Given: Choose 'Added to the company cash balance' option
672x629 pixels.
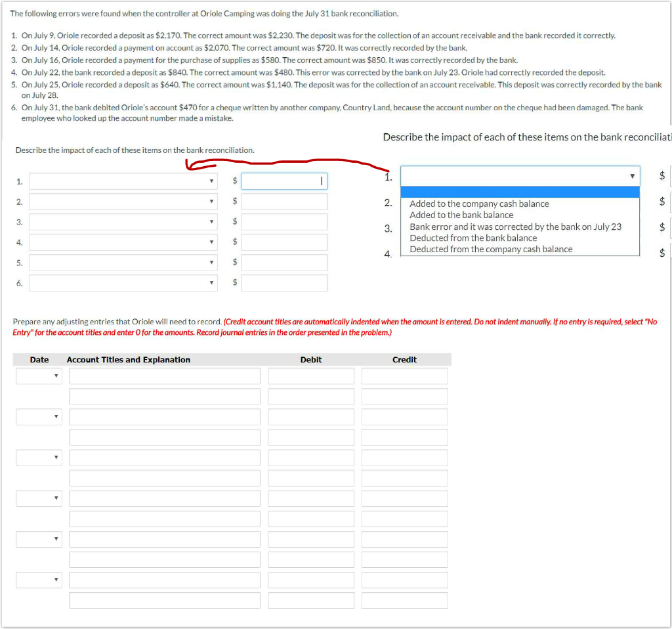Looking at the screenshot, I should coord(479,204).
